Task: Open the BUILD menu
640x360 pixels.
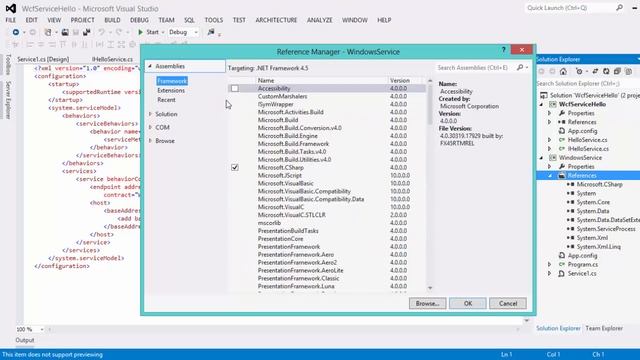Action: point(112,20)
